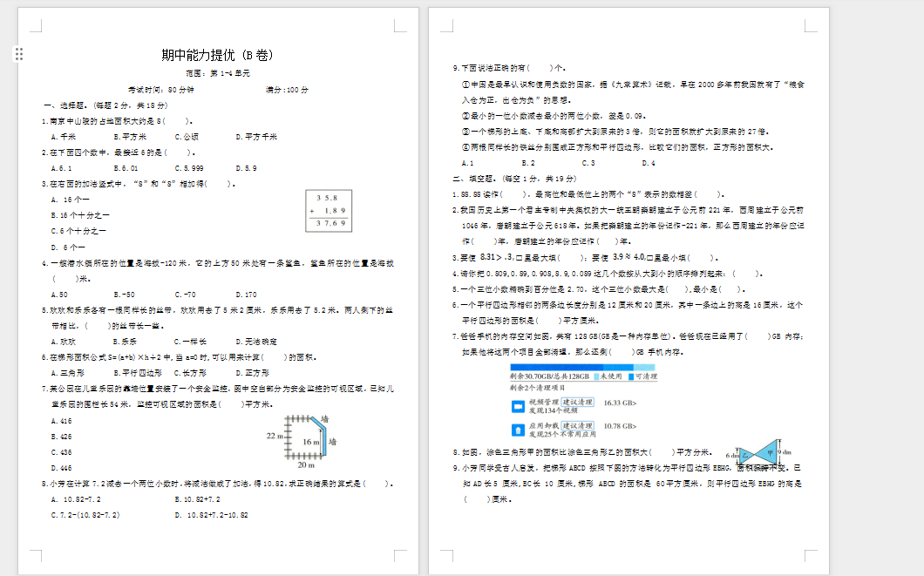Click the title 期中能力提优 (B卷)
Image resolution: width=924 pixels, height=576 pixels.
tap(217, 55)
